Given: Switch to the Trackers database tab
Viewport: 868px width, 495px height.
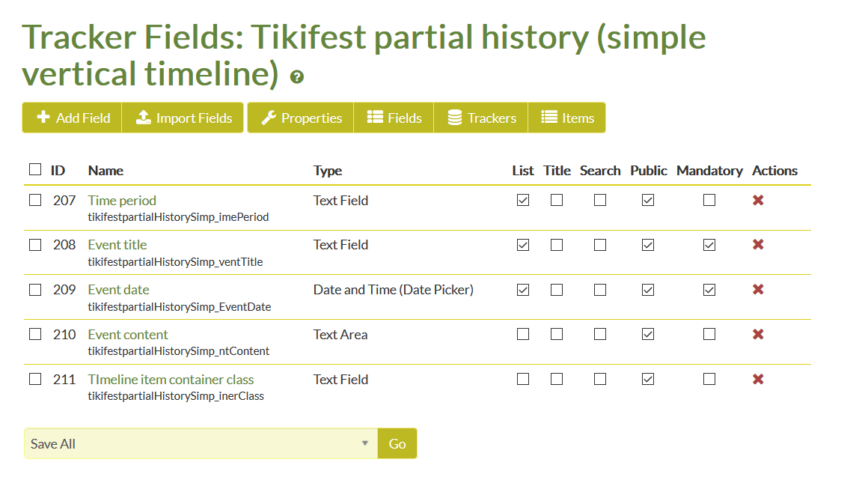Looking at the screenshot, I should pyautogui.click(x=481, y=118).
